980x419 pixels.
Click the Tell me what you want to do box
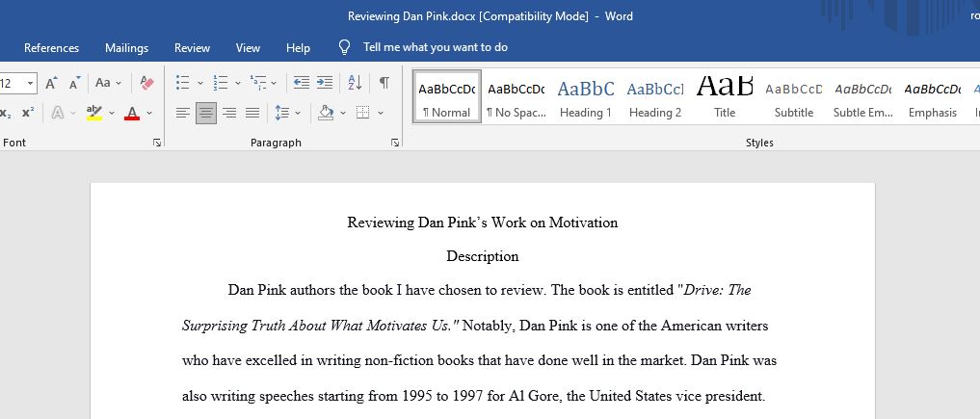(436, 47)
